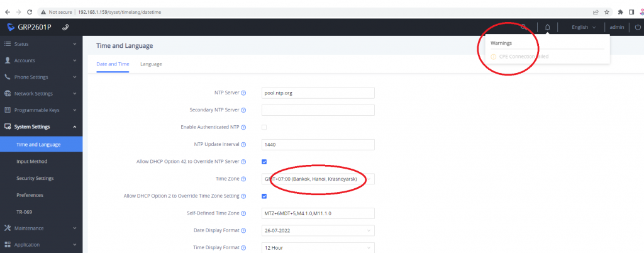The width and height of the screenshot is (644, 253).
Task: Click the Application squares icon
Action: click(8, 244)
